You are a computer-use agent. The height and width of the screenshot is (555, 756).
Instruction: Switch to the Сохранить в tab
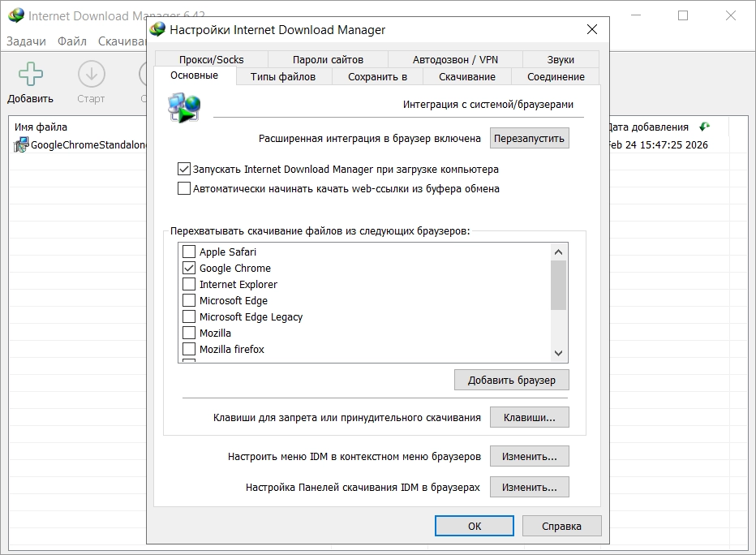[x=377, y=76]
